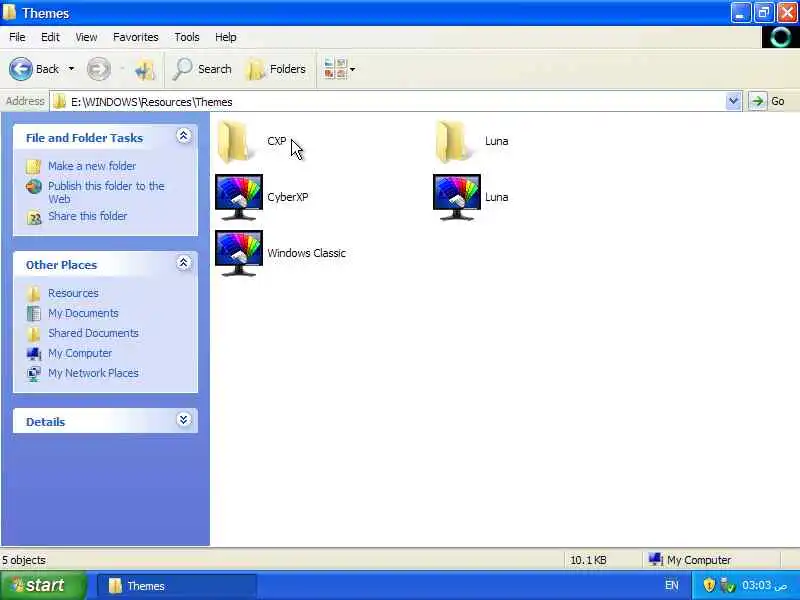Open the Back history dropdown arrow
This screenshot has width=800, height=600.
click(x=71, y=69)
